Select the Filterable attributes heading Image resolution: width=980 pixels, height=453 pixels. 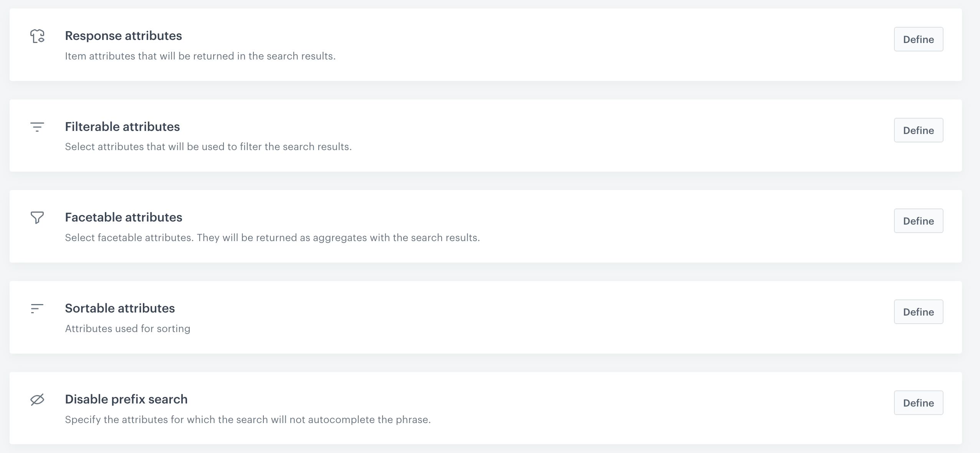[x=122, y=127]
